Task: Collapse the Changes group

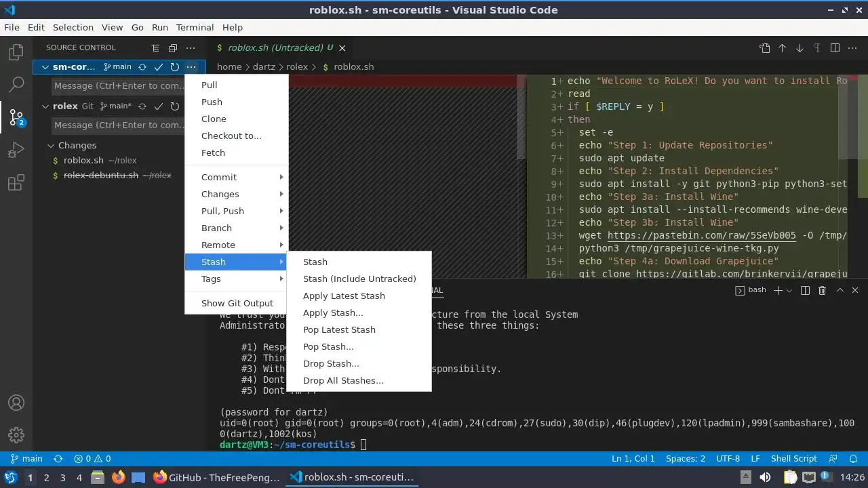Action: tap(51, 146)
